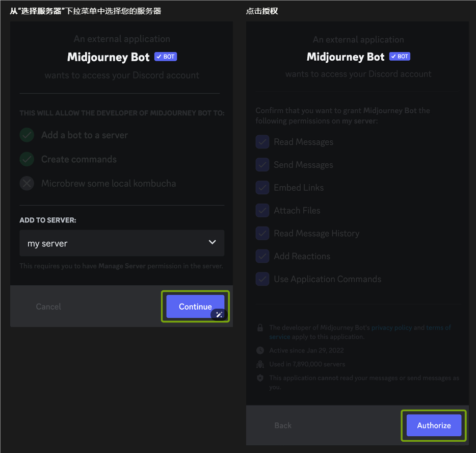Click the BOT badge in the left dialog
Image resolution: width=476 pixels, height=453 pixels.
(166, 57)
